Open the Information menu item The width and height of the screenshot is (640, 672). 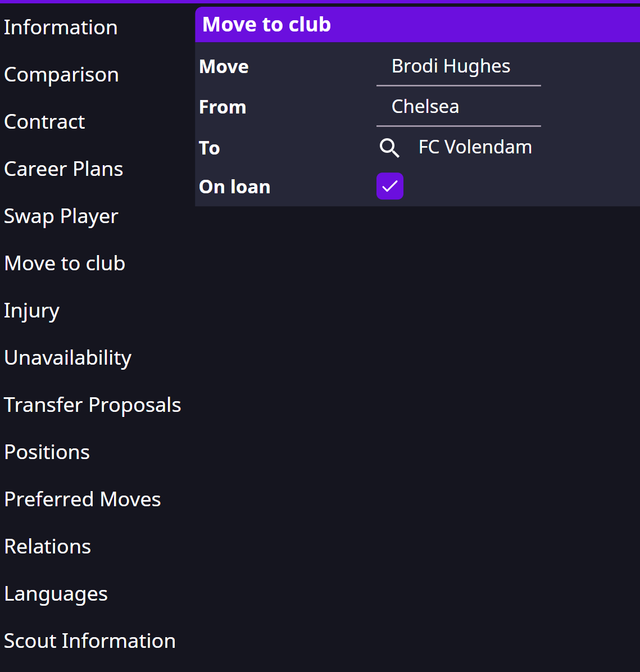61,28
